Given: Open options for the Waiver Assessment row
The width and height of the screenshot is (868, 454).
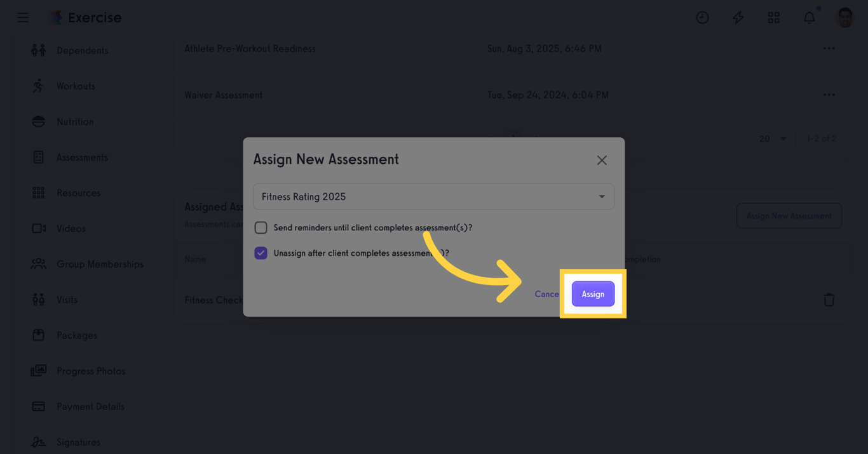Looking at the screenshot, I should pos(829,95).
